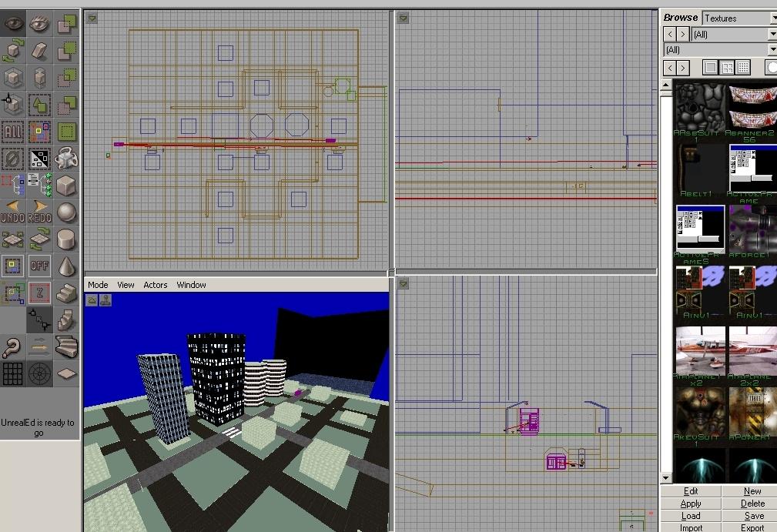This screenshot has height=532, width=777.
Task: Click the Select All actors icon
Action: [x=13, y=132]
